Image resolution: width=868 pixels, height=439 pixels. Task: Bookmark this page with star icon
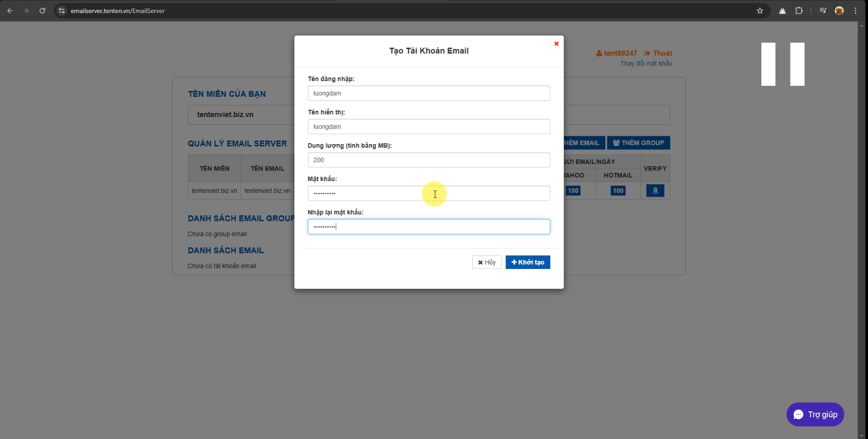pos(760,10)
